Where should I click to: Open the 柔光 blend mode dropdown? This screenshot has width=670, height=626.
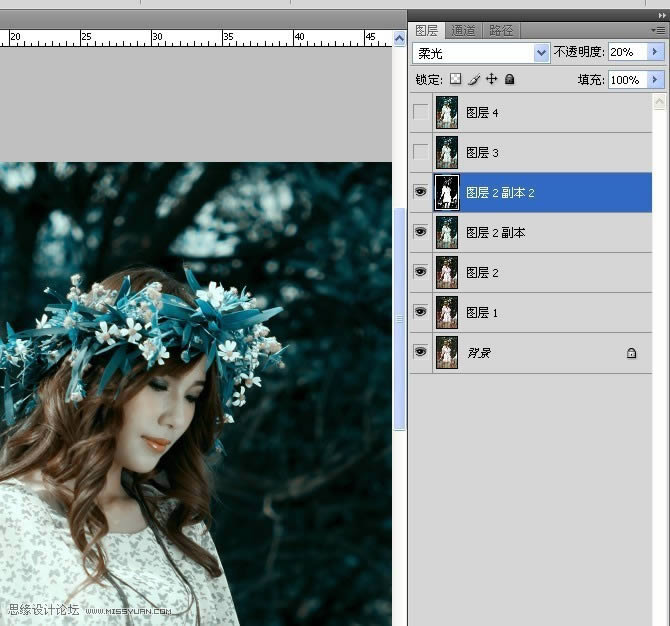coord(542,53)
